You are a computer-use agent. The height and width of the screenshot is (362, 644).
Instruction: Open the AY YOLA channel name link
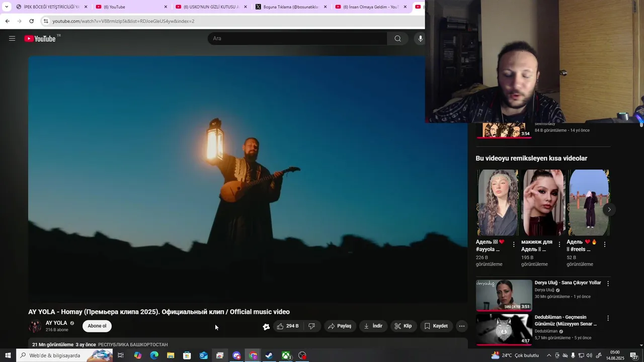(56, 323)
